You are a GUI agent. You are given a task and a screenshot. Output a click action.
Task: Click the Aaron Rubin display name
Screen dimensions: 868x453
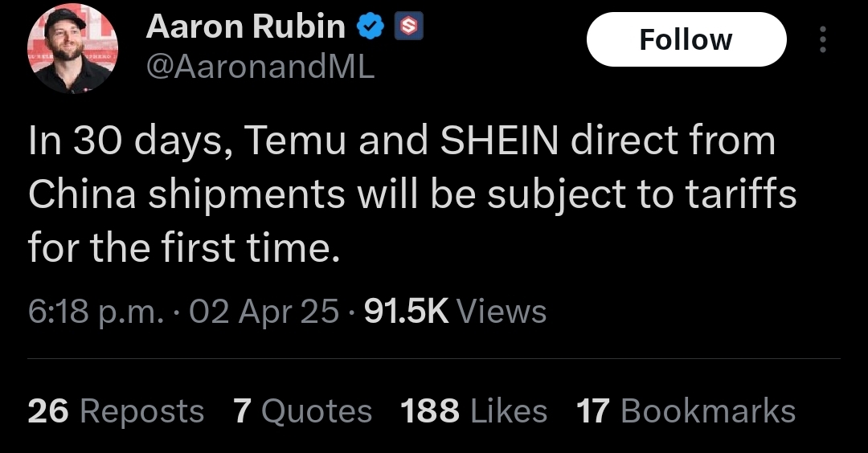(x=246, y=26)
